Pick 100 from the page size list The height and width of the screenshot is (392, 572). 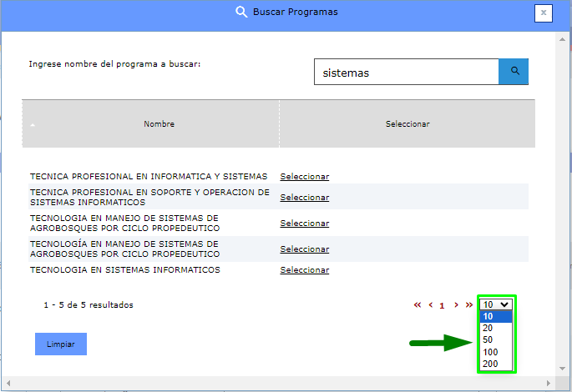click(x=490, y=352)
